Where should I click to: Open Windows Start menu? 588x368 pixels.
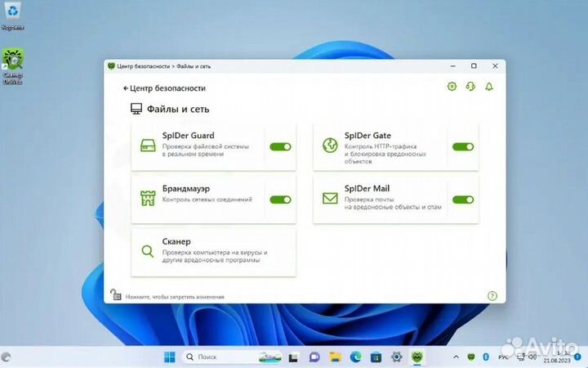coord(170,357)
